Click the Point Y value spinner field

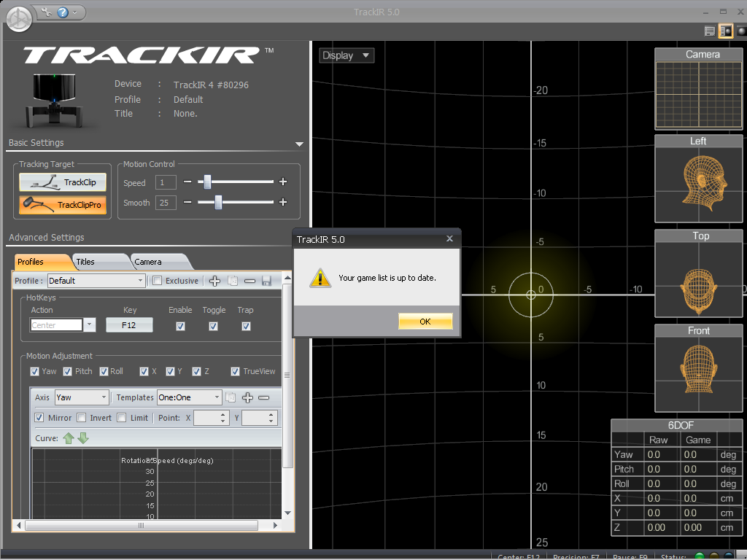pyautogui.click(x=260, y=418)
